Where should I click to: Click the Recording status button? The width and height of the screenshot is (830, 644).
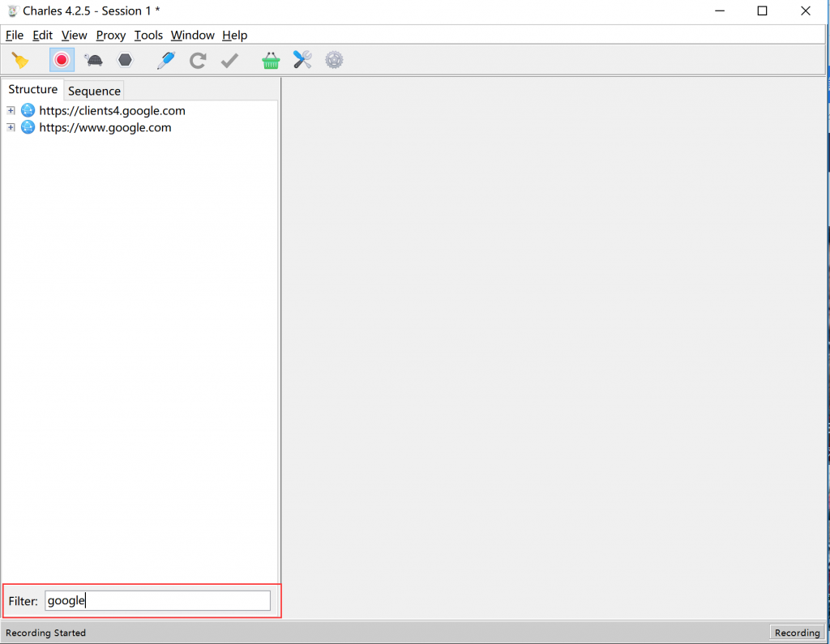click(x=797, y=633)
